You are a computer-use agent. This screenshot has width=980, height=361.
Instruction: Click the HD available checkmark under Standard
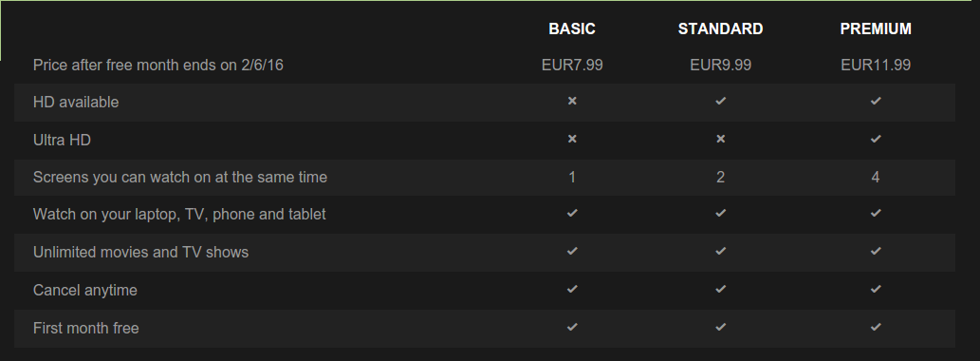pyautogui.click(x=721, y=101)
